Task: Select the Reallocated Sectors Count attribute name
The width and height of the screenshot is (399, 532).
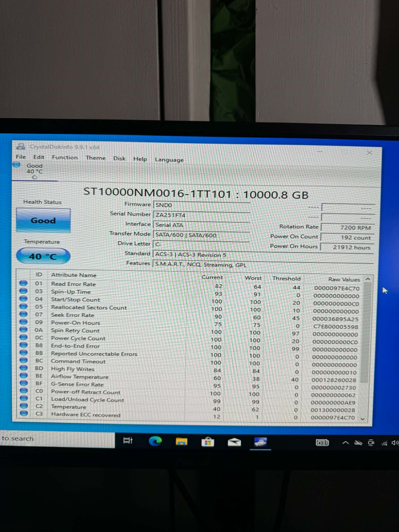Action: click(89, 307)
